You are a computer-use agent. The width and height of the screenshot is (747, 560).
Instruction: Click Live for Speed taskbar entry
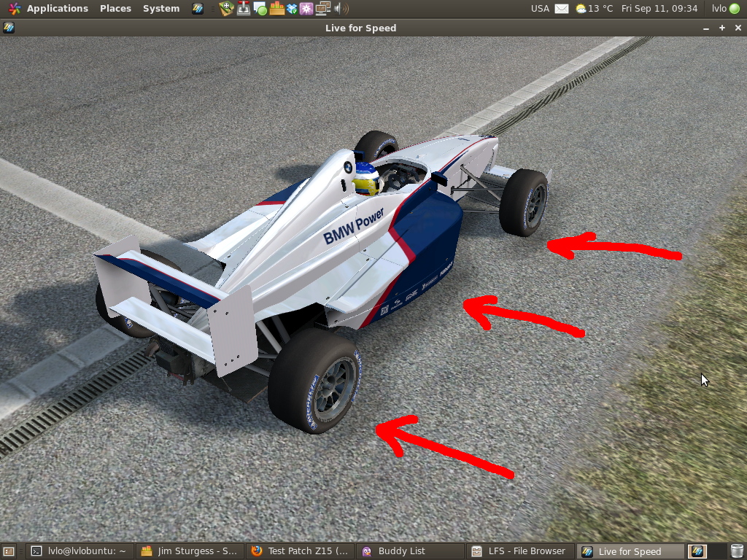click(631, 551)
